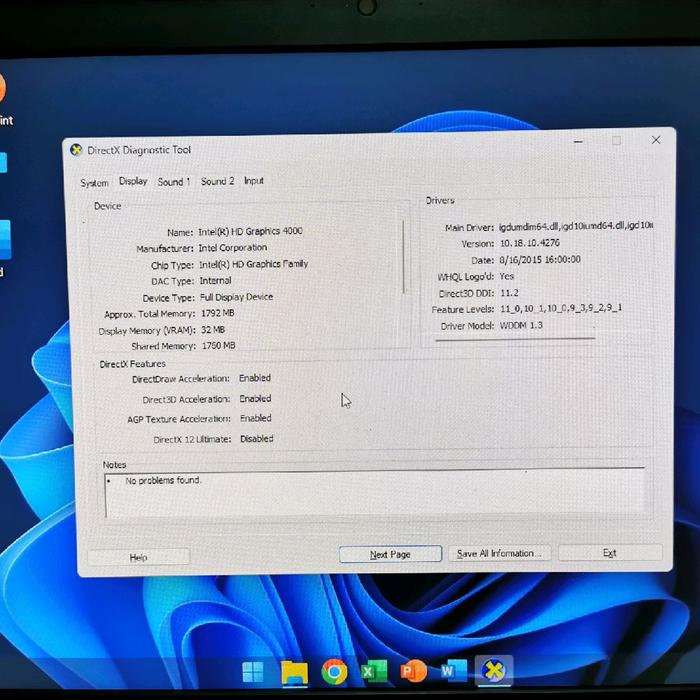Go to the Sound 2 tab

coord(217,181)
